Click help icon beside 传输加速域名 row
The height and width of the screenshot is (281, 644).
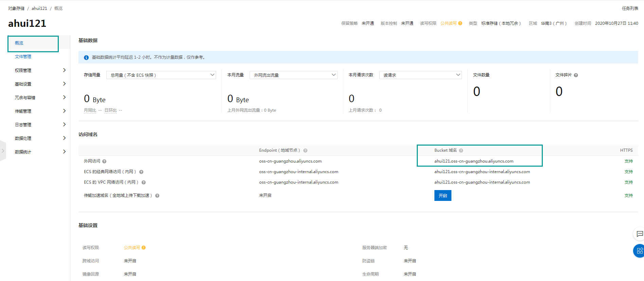click(157, 196)
